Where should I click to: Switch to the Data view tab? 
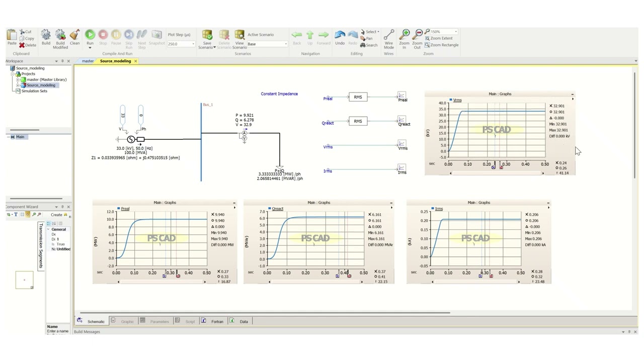point(239,321)
